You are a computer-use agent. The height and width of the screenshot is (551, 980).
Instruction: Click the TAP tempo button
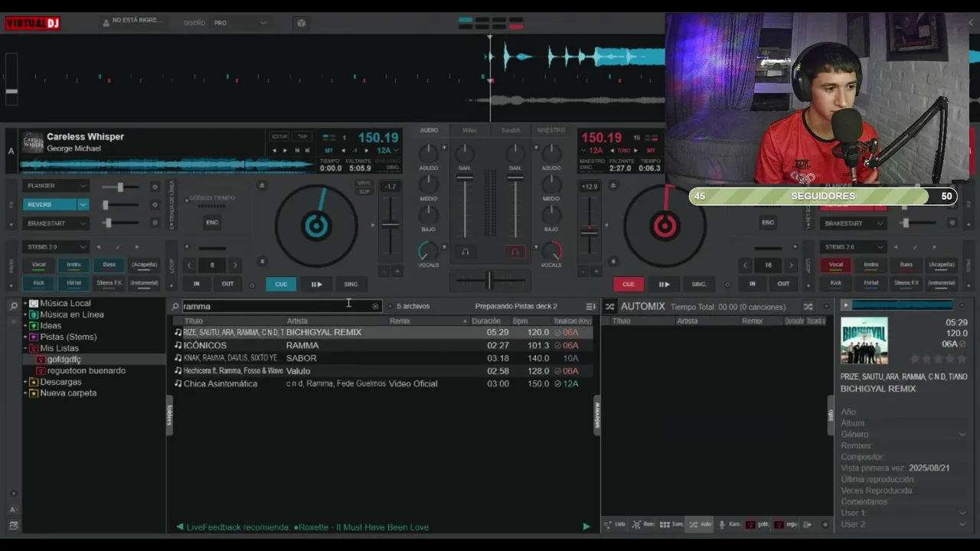302,137
